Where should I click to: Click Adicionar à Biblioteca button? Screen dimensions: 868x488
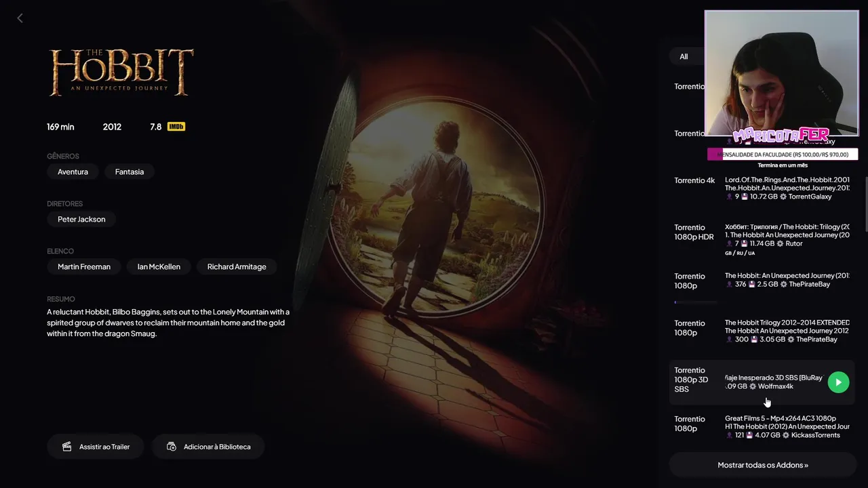(208, 447)
